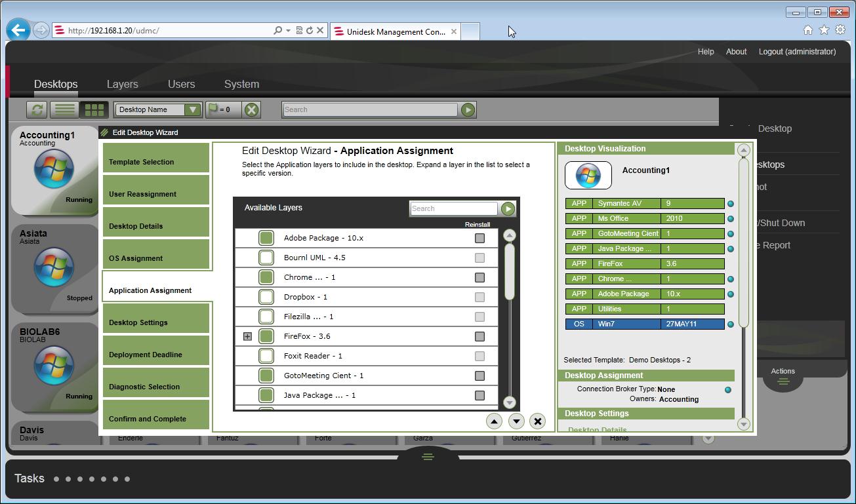856x504 pixels.
Task: Go to the Deployment Deadline wizard step
Action: pos(156,351)
